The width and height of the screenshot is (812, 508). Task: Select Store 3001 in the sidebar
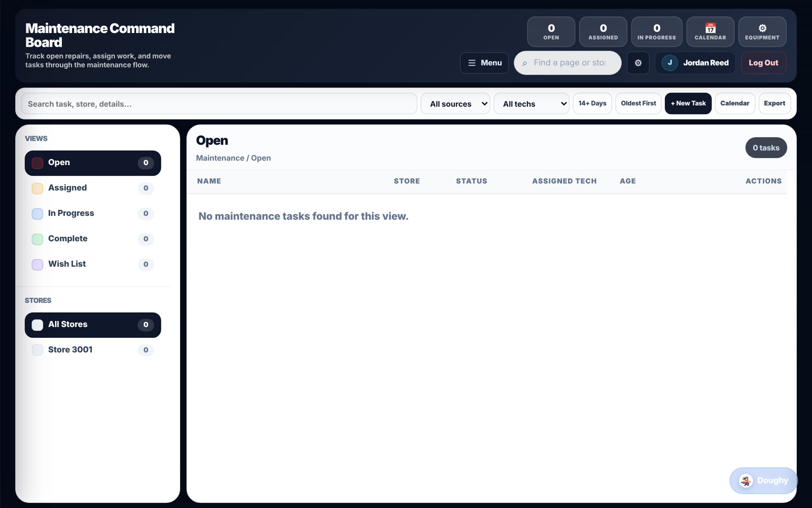(x=93, y=350)
